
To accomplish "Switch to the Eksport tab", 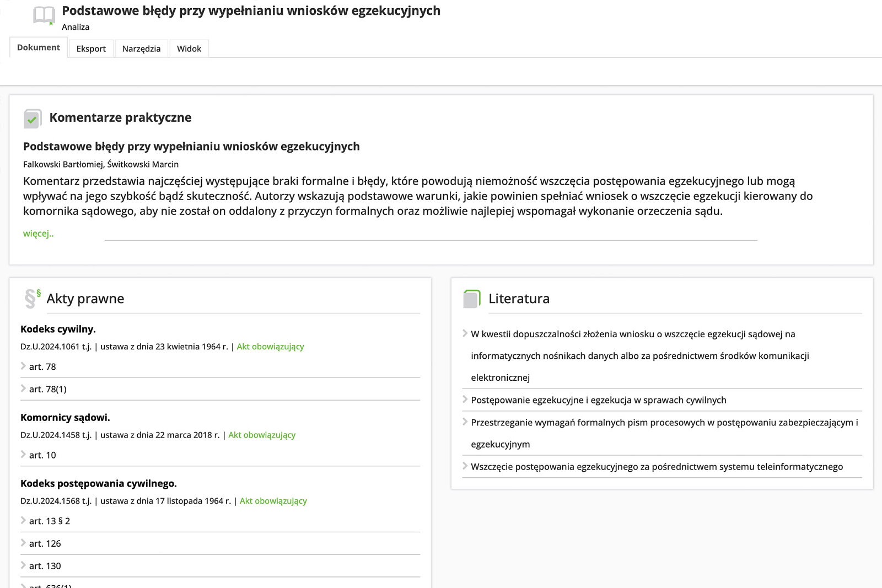I will click(x=91, y=48).
